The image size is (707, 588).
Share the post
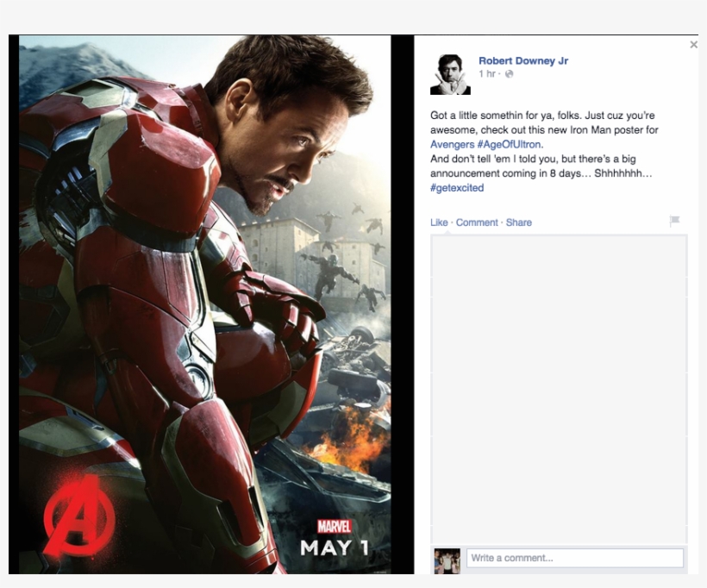(518, 222)
